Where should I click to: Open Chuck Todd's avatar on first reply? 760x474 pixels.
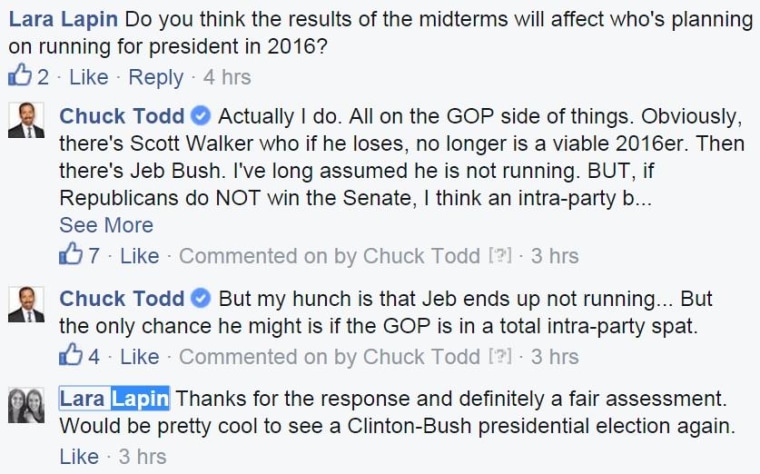point(26,120)
